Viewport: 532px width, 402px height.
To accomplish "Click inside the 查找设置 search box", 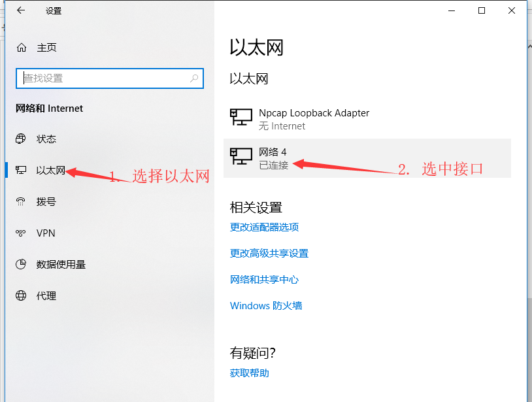I will click(105, 78).
